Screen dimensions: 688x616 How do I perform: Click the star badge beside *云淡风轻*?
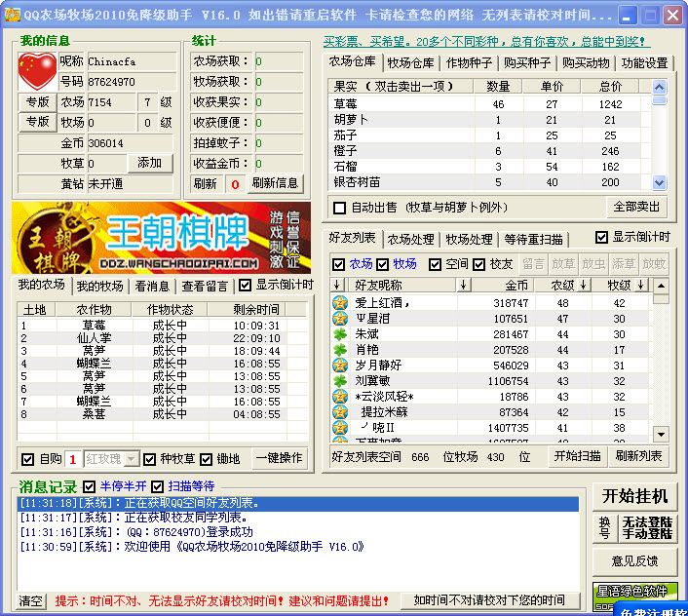(x=339, y=397)
